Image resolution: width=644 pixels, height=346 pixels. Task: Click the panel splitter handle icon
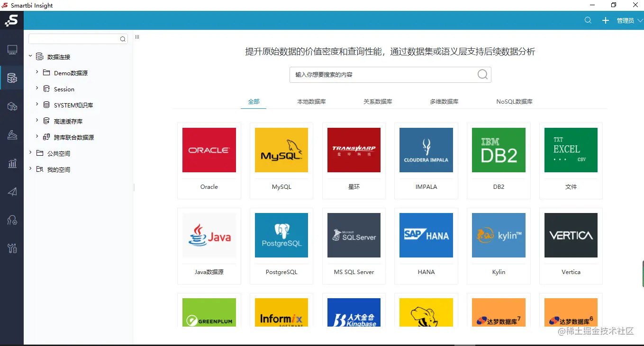tap(137, 37)
